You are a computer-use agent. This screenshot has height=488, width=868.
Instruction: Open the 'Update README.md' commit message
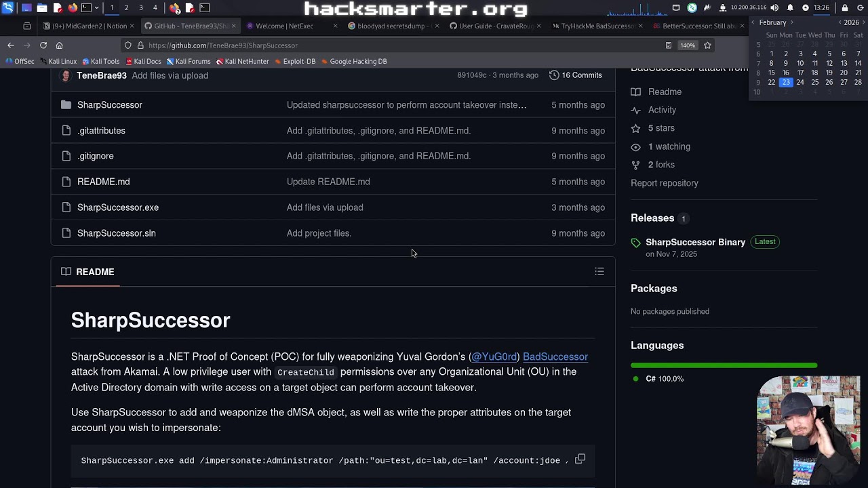(x=328, y=182)
